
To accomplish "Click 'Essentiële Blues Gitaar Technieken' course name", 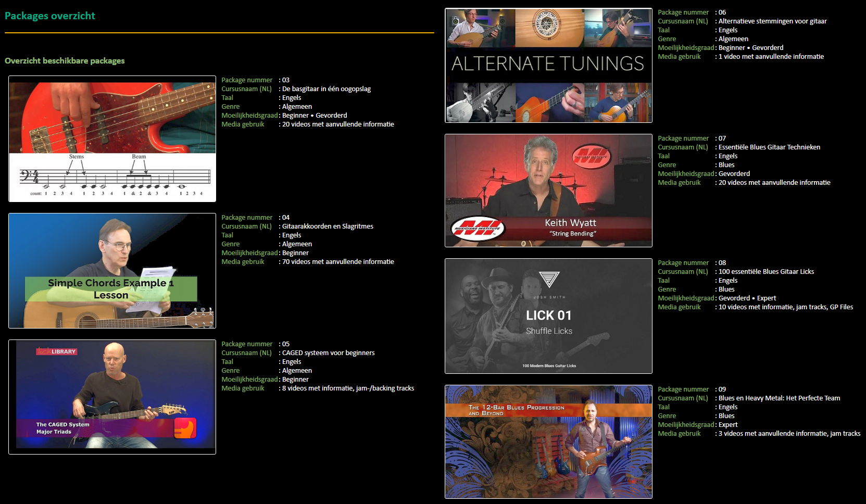I will [769, 147].
